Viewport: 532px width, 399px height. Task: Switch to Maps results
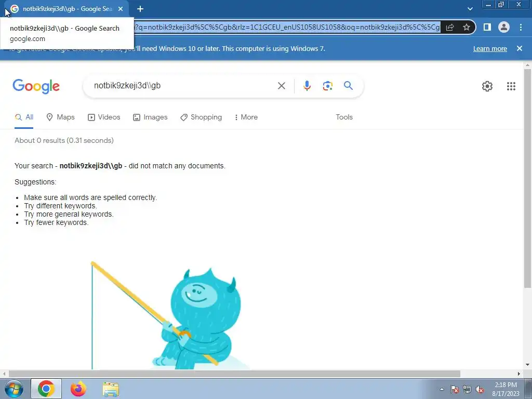[60, 117]
